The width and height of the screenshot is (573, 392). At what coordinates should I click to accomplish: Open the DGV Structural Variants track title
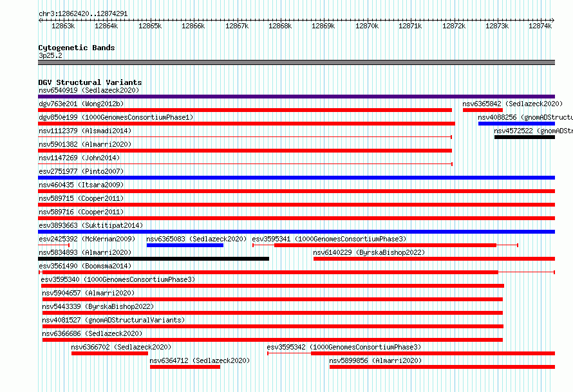90,82
